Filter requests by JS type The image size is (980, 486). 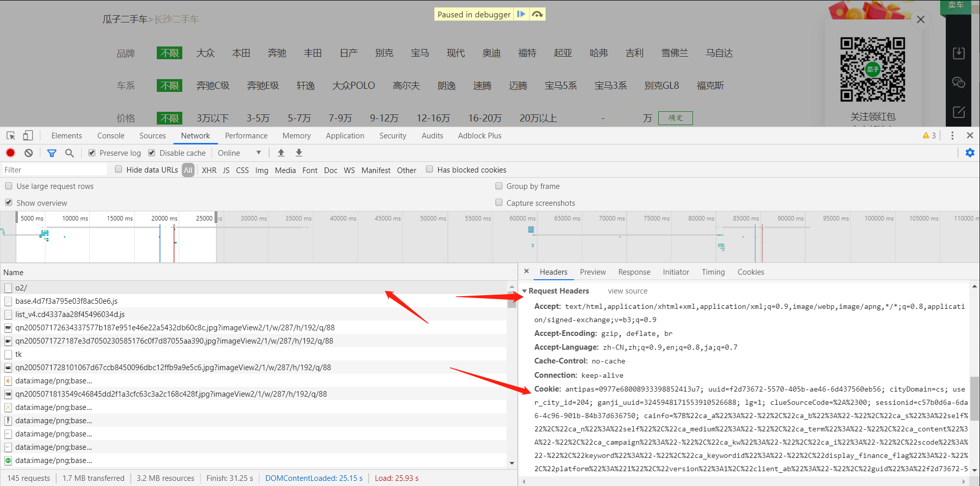point(226,170)
